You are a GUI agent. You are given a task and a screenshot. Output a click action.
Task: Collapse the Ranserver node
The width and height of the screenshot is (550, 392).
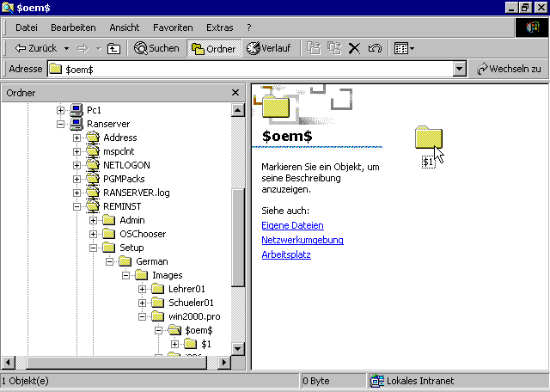(60, 124)
